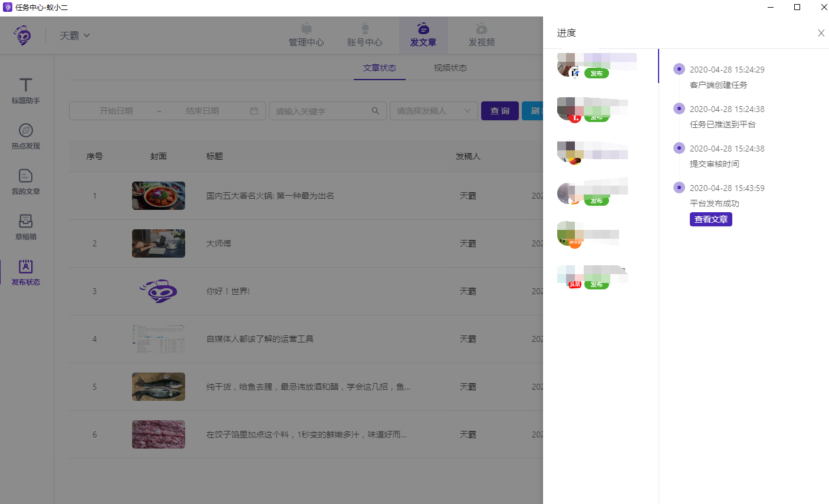
Task: Click the hotpot article cover thumbnail
Action: click(x=159, y=196)
